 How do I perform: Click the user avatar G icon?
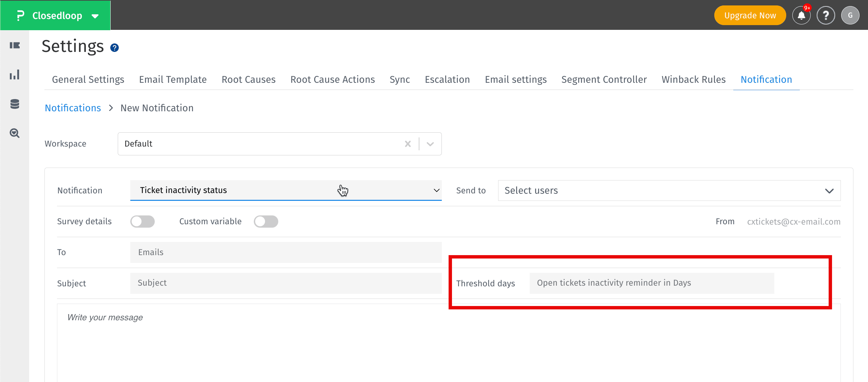[850, 15]
